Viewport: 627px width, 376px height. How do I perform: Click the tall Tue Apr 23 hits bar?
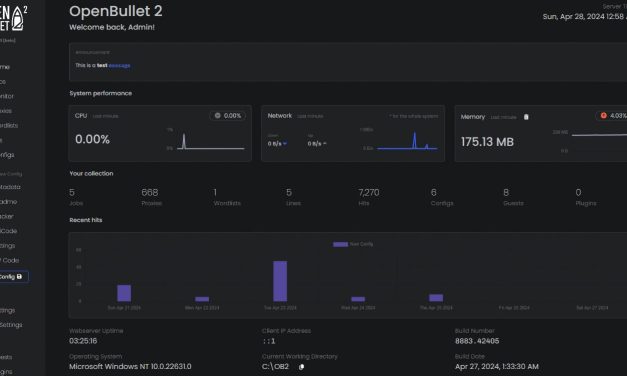pyautogui.click(x=280, y=281)
